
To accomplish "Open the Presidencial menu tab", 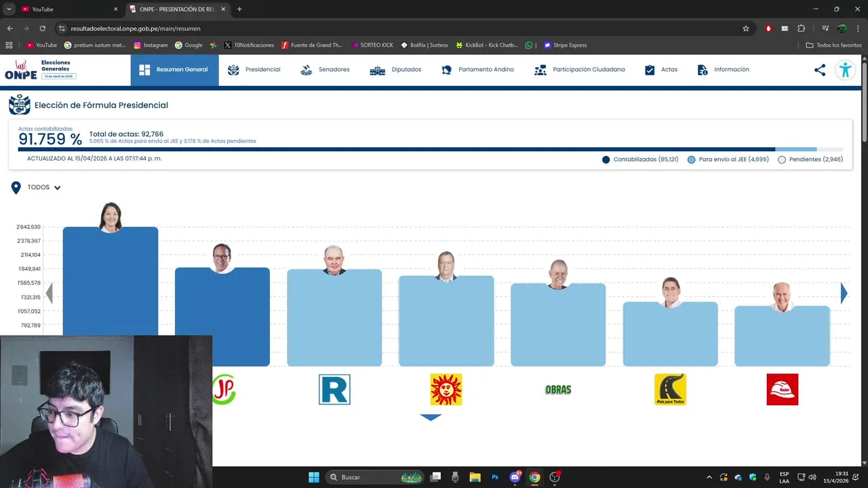I will tap(254, 70).
